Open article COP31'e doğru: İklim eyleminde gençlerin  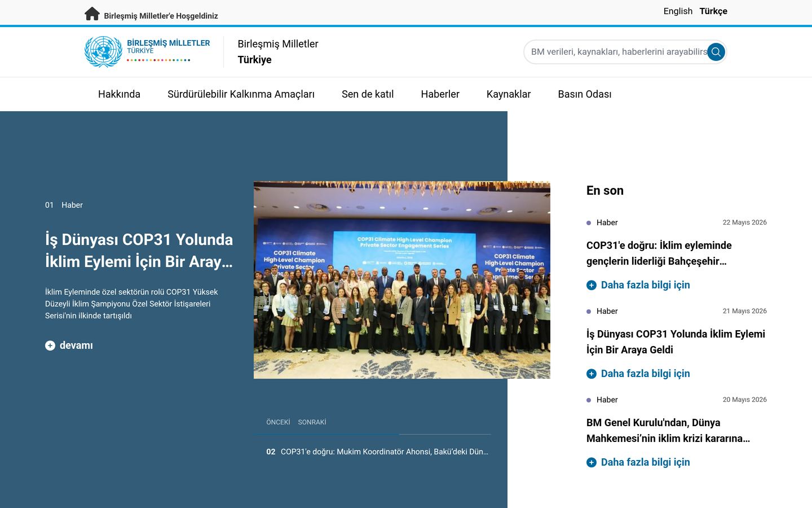659,253
